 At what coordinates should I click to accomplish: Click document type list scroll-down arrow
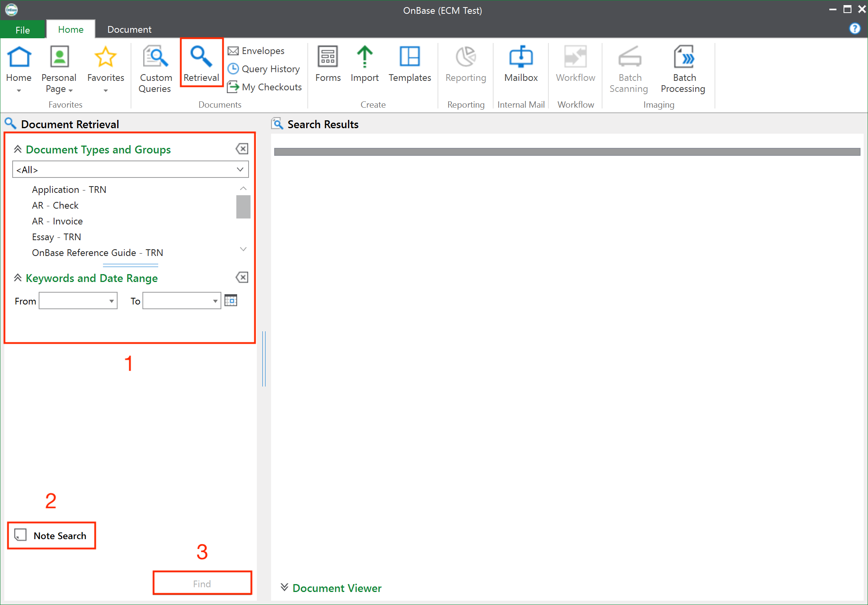pos(243,249)
